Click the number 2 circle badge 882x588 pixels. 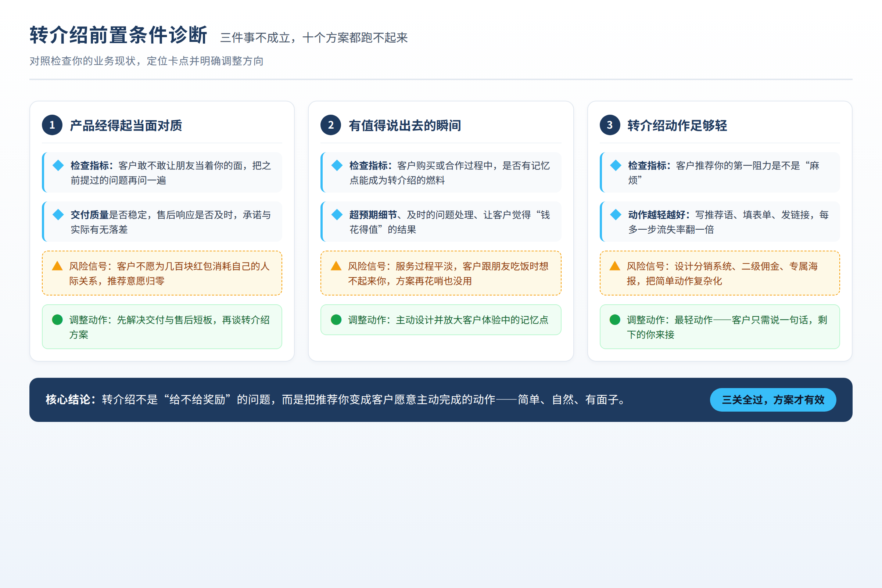pyautogui.click(x=331, y=125)
